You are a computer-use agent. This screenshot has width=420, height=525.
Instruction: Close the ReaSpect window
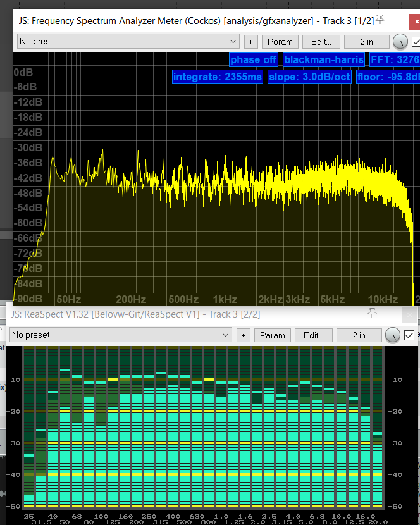[x=410, y=315]
